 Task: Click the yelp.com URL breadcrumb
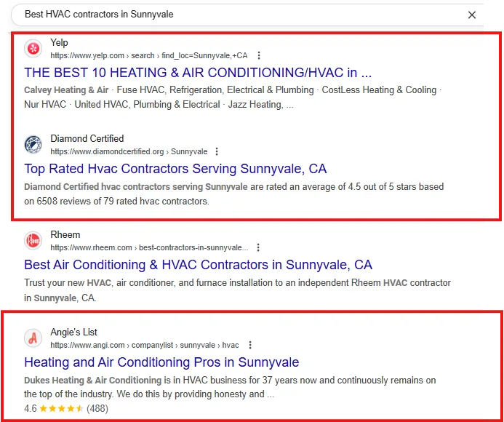(x=148, y=55)
